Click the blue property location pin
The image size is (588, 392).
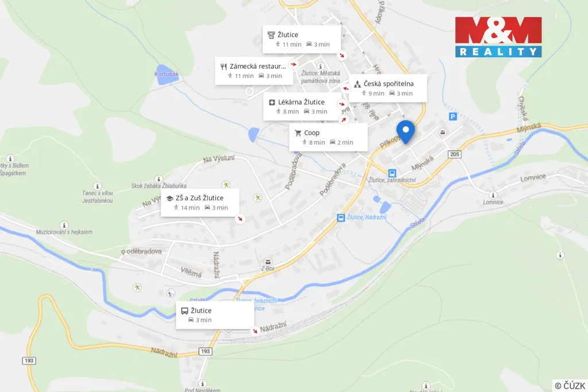[x=405, y=132]
